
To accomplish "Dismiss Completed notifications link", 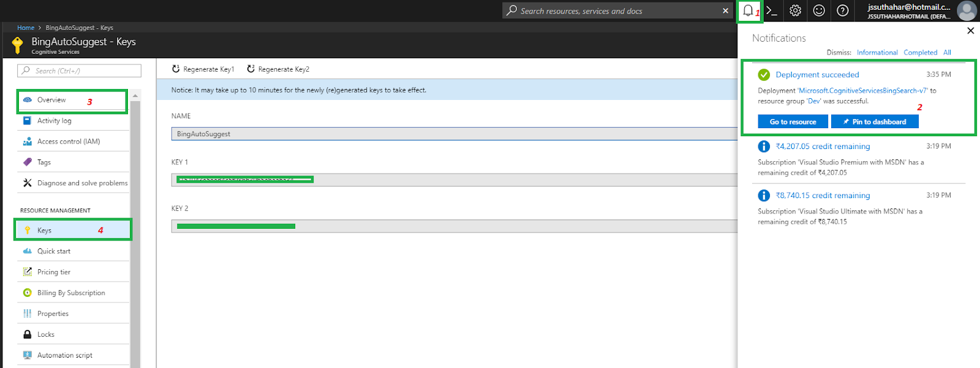I will pos(920,53).
